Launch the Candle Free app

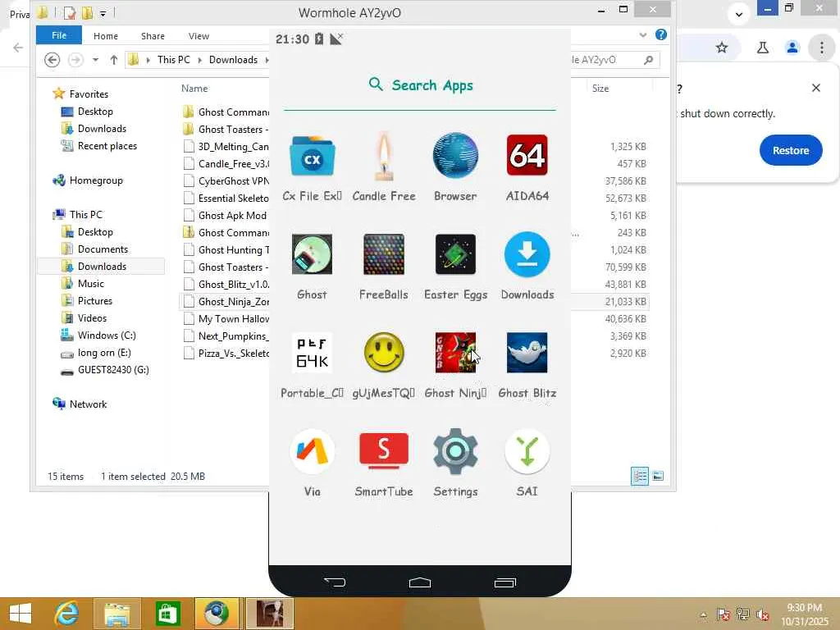(x=384, y=157)
